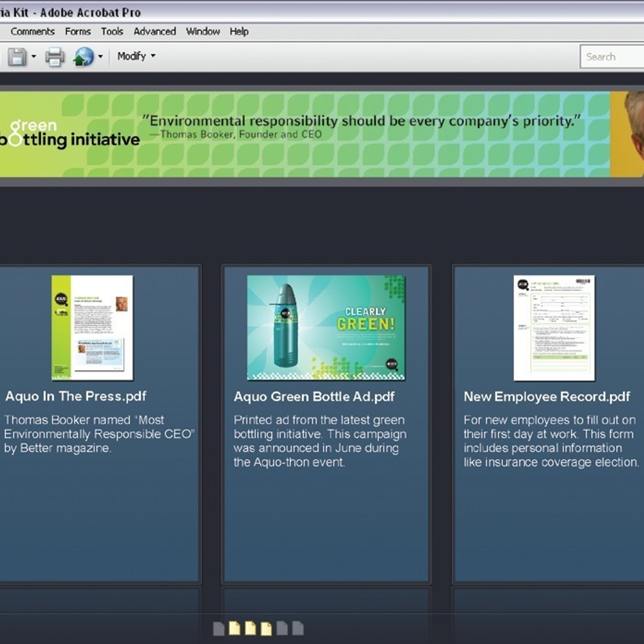This screenshot has width=644, height=644.
Task: Open the Comments menu
Action: point(33,32)
